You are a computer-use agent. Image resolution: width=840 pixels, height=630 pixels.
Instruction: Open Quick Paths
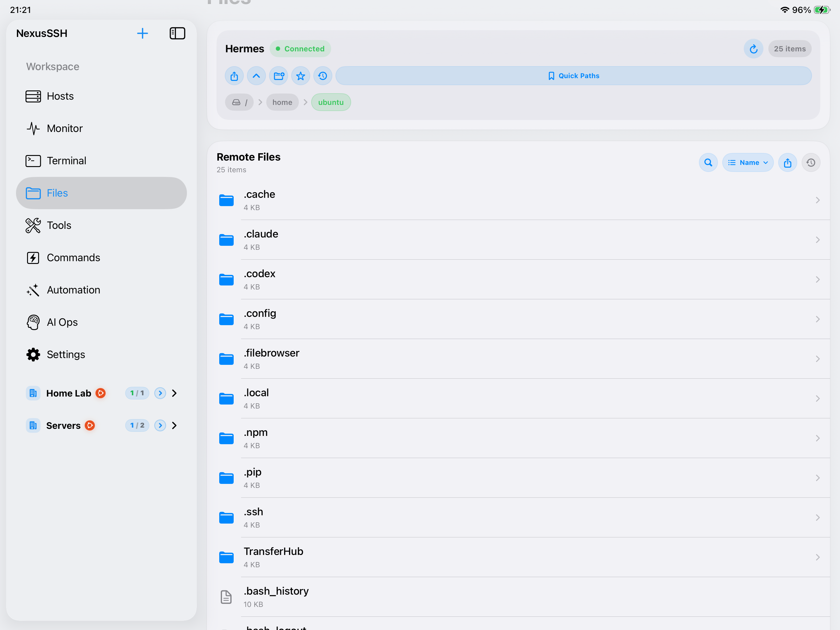click(573, 76)
